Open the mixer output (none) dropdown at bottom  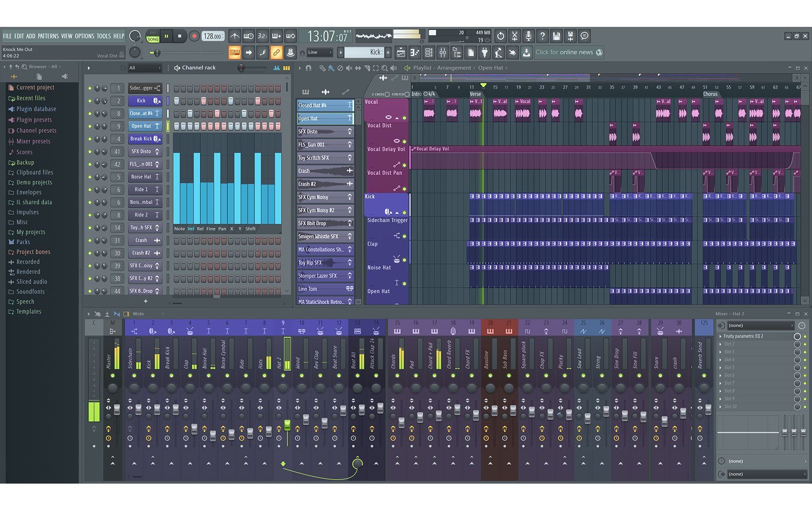(766, 474)
